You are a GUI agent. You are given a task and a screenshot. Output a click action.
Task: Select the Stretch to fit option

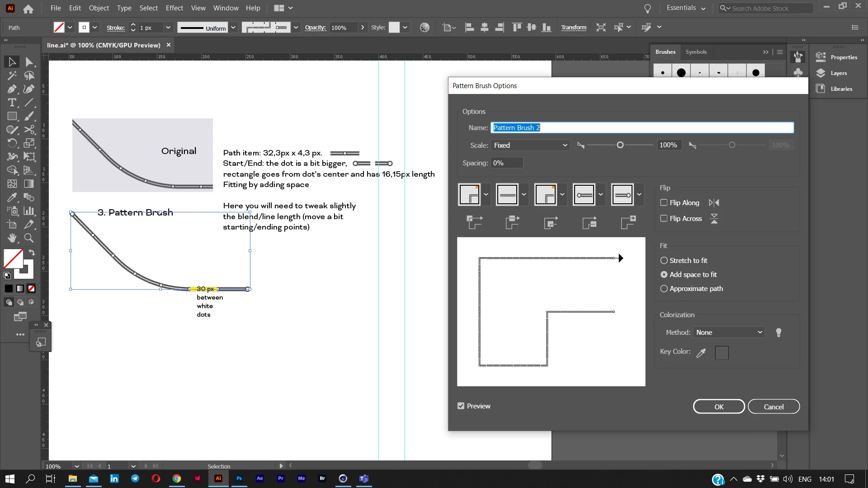click(x=664, y=261)
